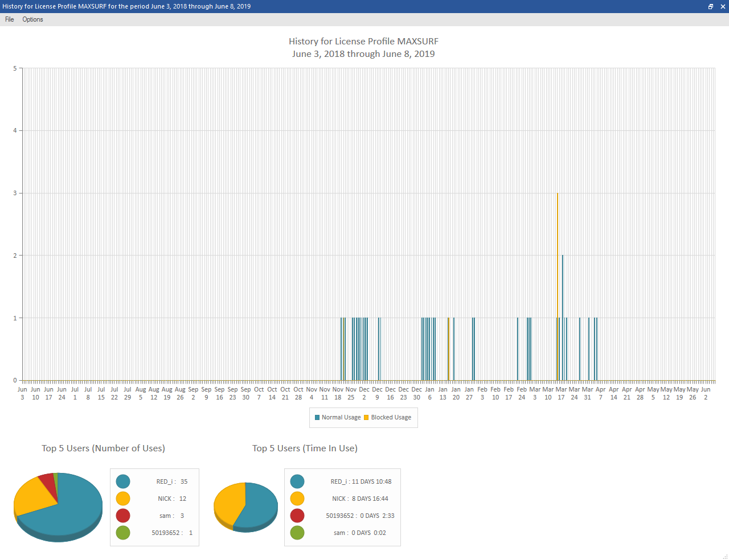Select the Blocked Usage legend label
Viewport: 729px width, 560px height.
(391, 417)
